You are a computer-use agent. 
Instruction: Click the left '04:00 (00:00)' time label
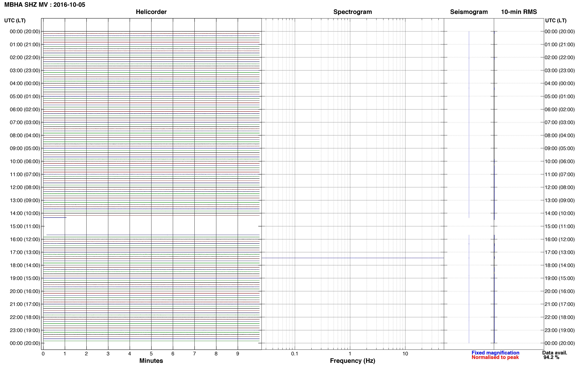click(x=25, y=83)
